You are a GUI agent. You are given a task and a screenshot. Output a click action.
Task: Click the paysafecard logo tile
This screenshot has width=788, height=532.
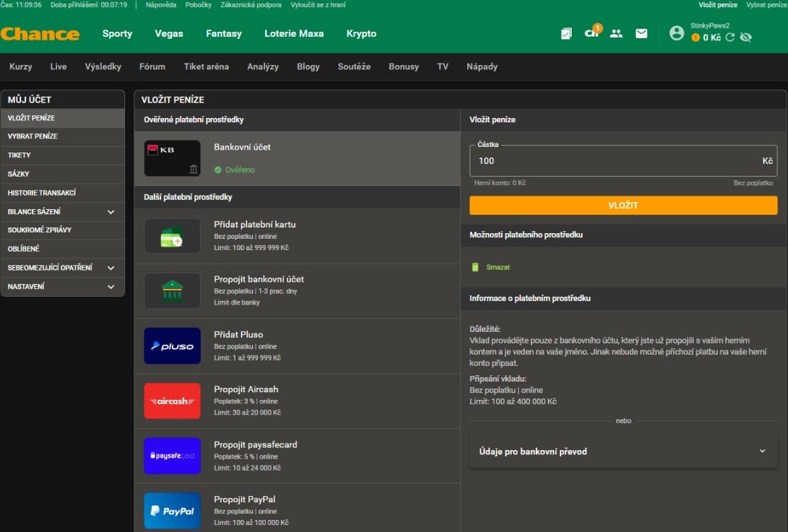click(x=172, y=456)
